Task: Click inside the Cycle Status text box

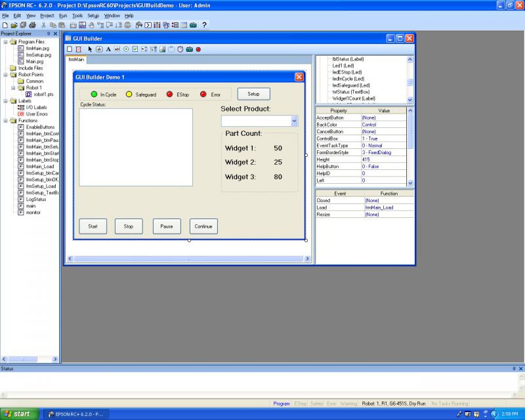Action: pyautogui.click(x=136, y=148)
